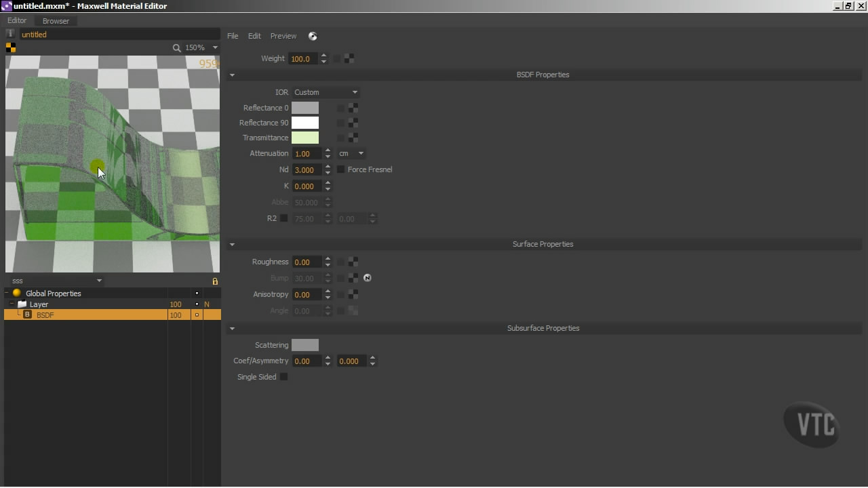Click the Nd value field 3.000

pos(308,169)
